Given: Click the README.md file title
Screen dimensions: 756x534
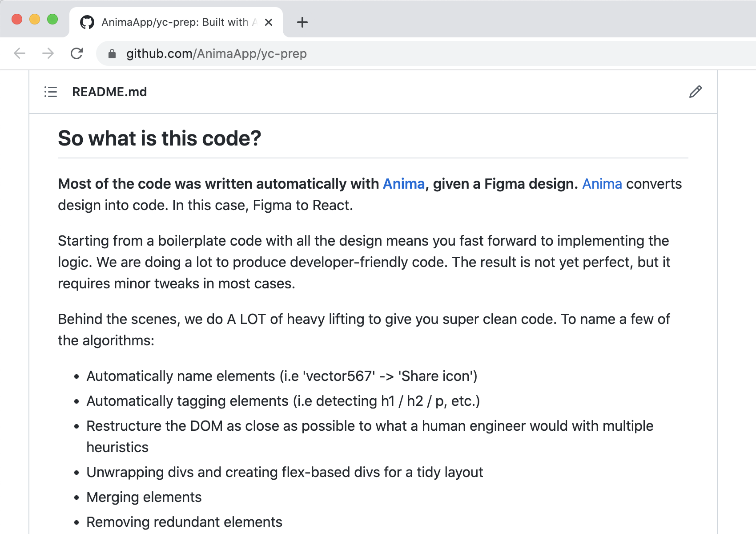Looking at the screenshot, I should pyautogui.click(x=109, y=92).
